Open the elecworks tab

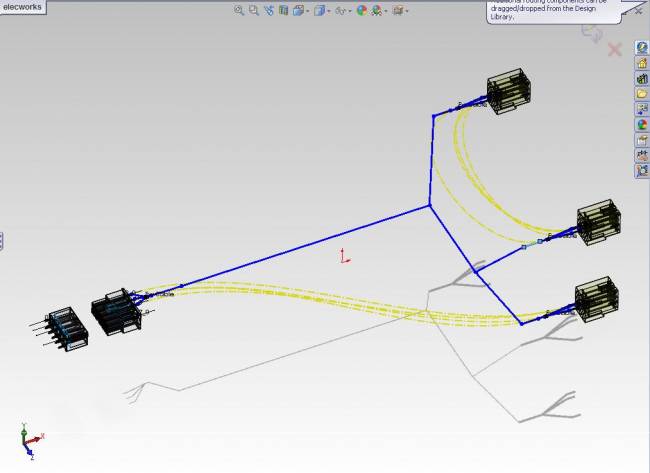click(22, 7)
